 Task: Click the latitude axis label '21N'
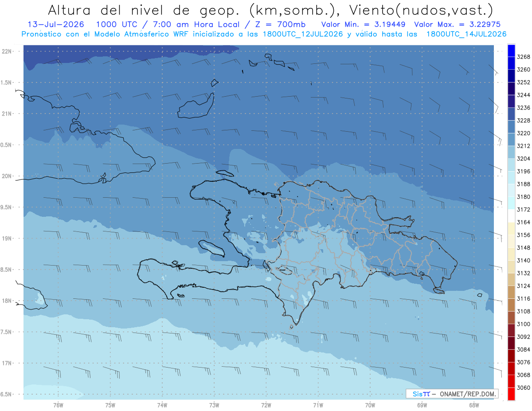tap(7, 114)
